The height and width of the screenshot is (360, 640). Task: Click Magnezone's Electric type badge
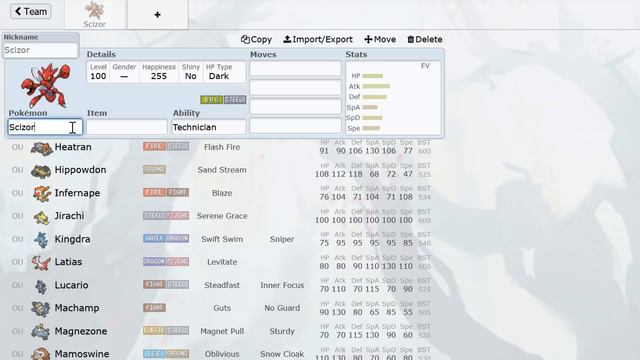pos(154,331)
